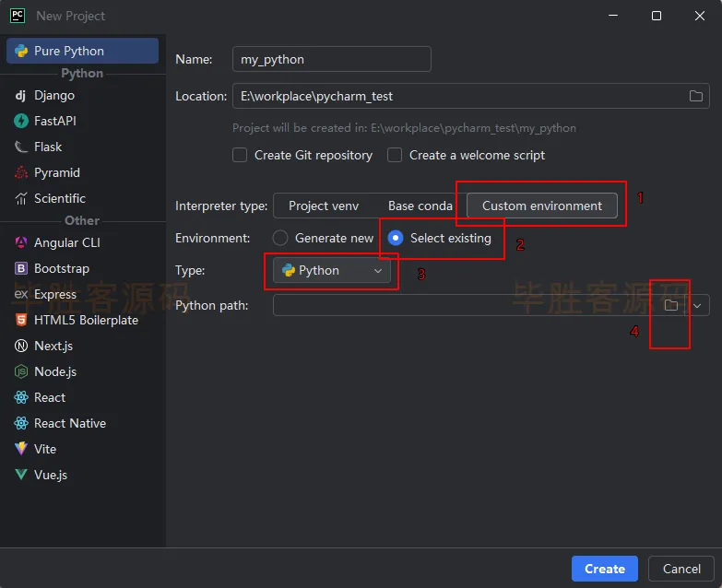Image resolution: width=722 pixels, height=588 pixels.
Task: Enable Create a welcome script checkbox
Action: (394, 155)
